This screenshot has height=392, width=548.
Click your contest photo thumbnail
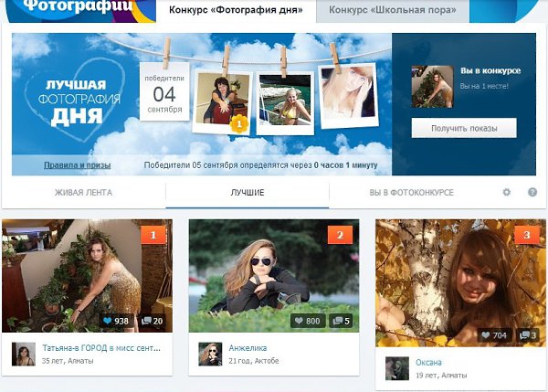click(427, 87)
